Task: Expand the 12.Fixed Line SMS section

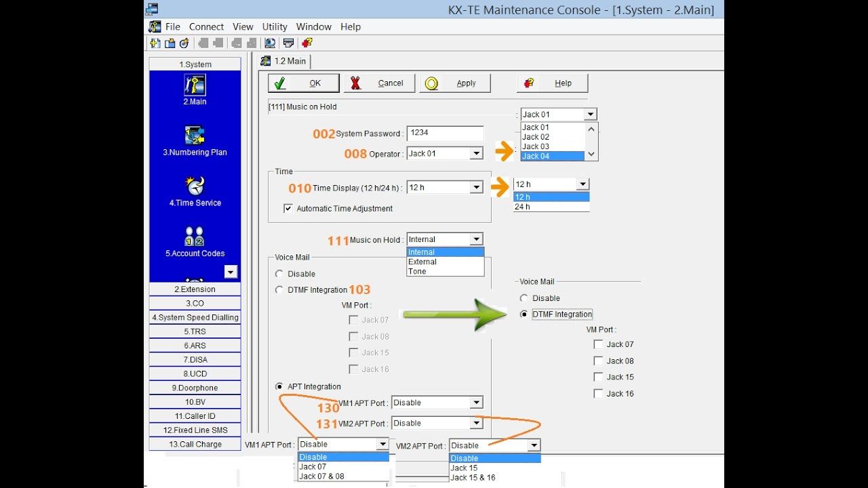Action: coord(195,430)
